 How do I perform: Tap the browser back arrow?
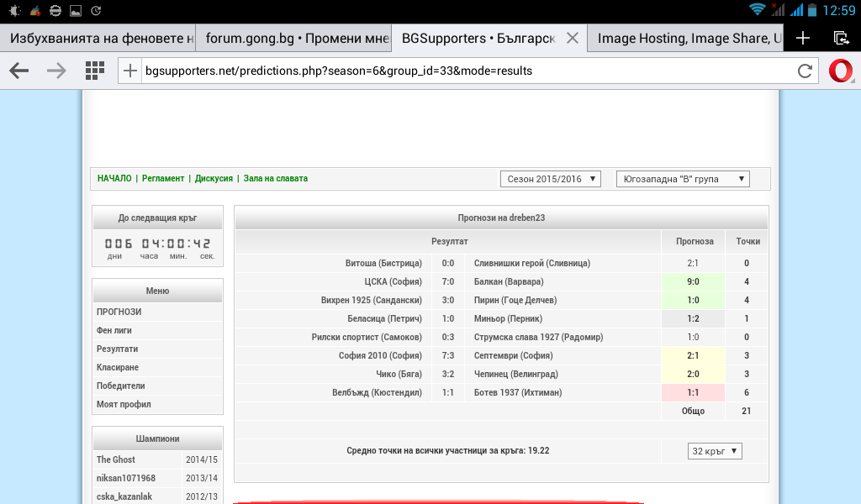click(19, 71)
